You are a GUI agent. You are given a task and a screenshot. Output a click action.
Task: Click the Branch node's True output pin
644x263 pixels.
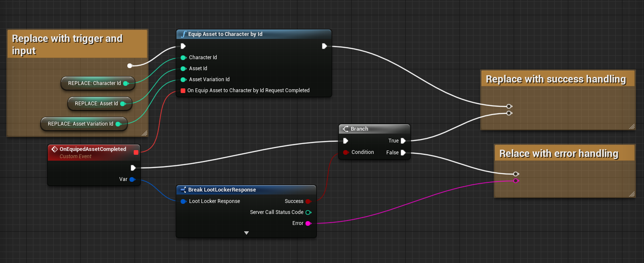point(403,141)
